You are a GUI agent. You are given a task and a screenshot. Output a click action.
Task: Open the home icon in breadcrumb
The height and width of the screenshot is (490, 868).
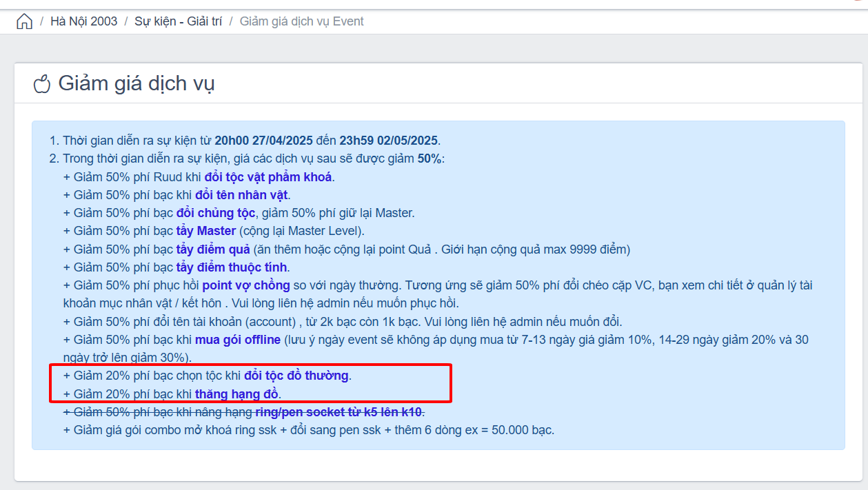[x=24, y=21]
